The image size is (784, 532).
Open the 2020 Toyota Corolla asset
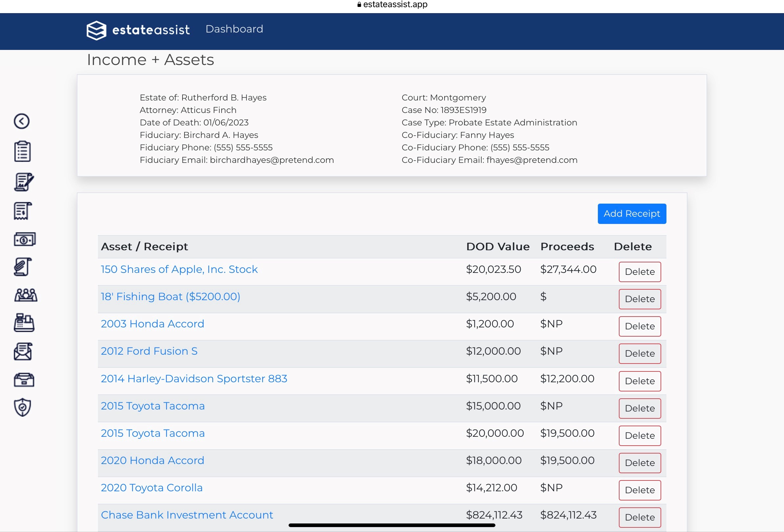coord(151,488)
